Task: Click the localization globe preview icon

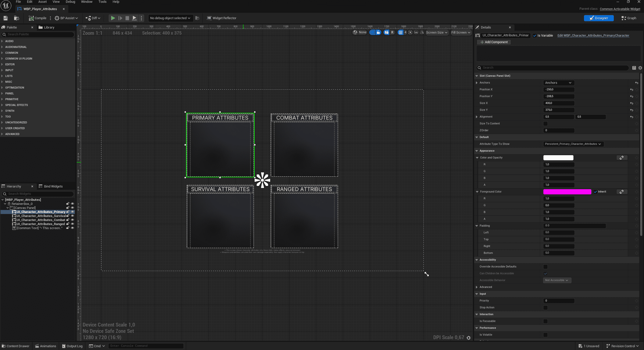Action: (355, 32)
